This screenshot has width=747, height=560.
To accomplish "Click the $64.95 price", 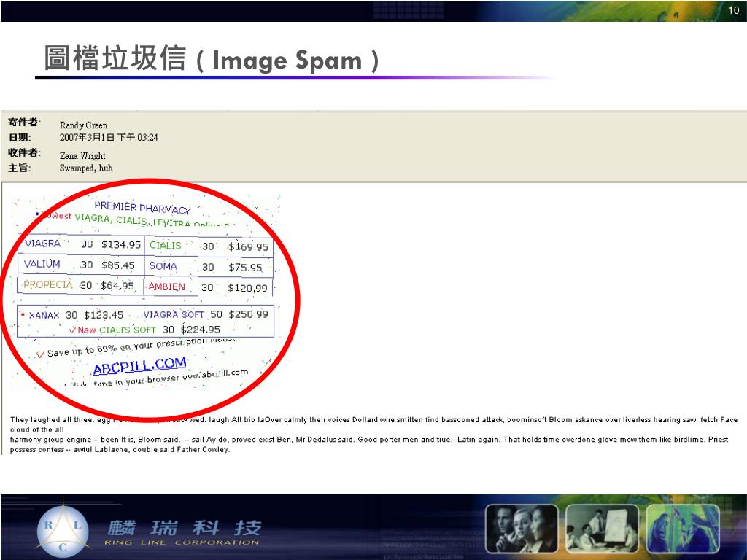I will [x=117, y=286].
